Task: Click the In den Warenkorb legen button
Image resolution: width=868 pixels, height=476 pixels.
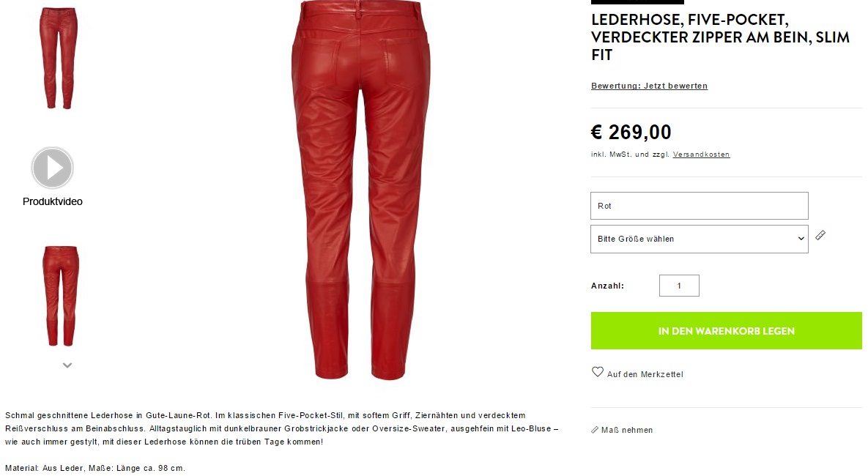Action: (x=727, y=330)
